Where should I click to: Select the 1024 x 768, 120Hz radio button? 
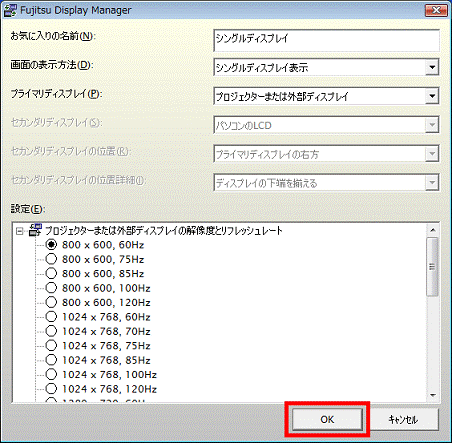point(51,389)
